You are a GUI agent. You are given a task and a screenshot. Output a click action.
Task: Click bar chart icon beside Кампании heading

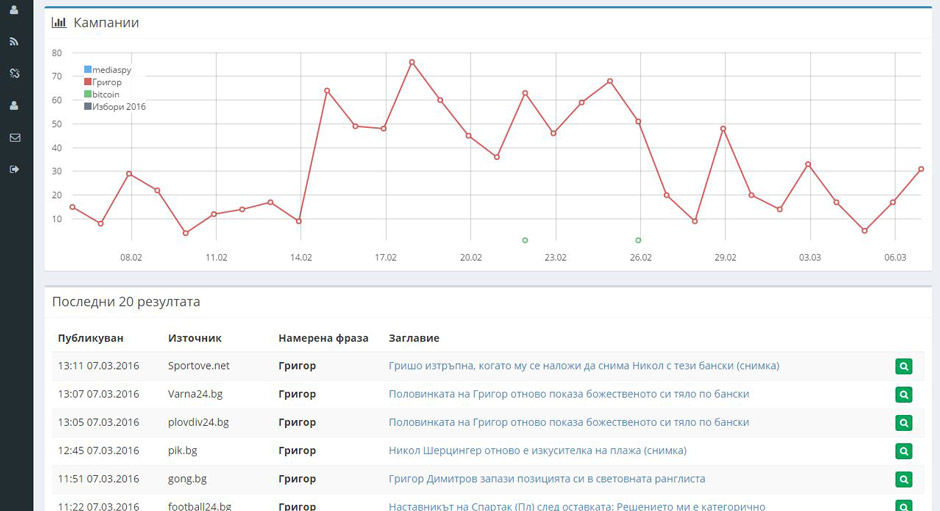point(59,22)
